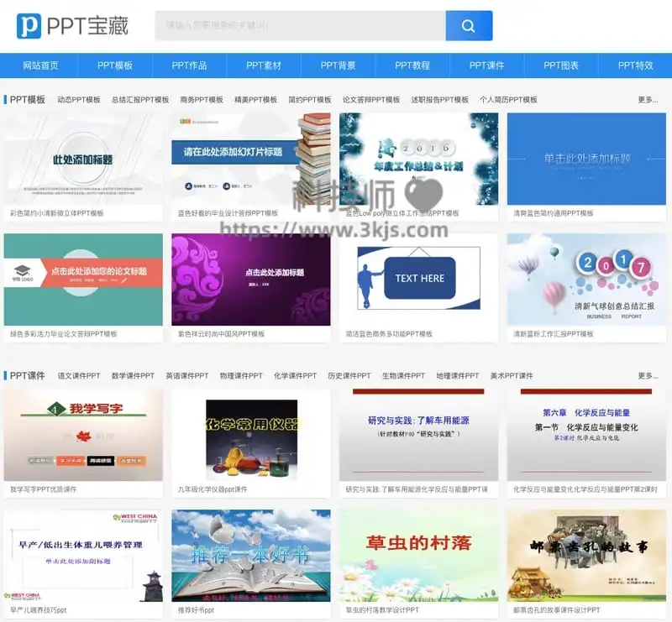Open the 生物课件PPT link

point(404,376)
